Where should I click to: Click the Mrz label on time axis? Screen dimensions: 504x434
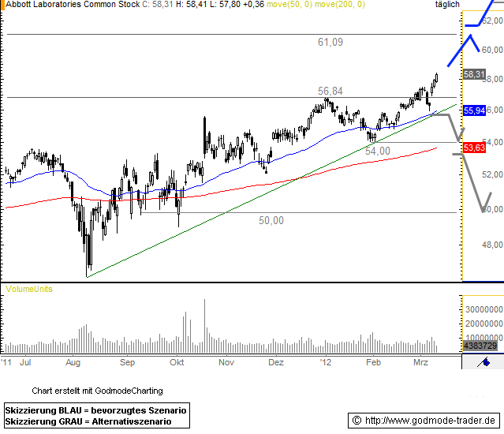point(420,362)
